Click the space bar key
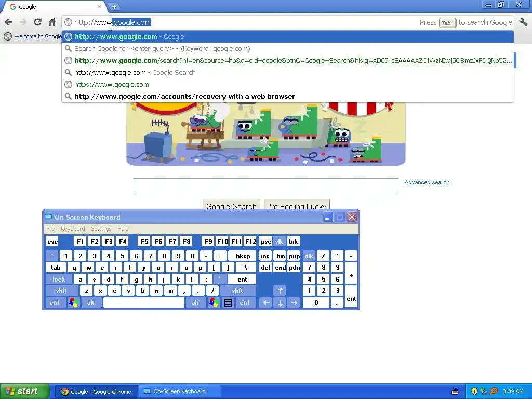532x399 pixels. [144, 303]
